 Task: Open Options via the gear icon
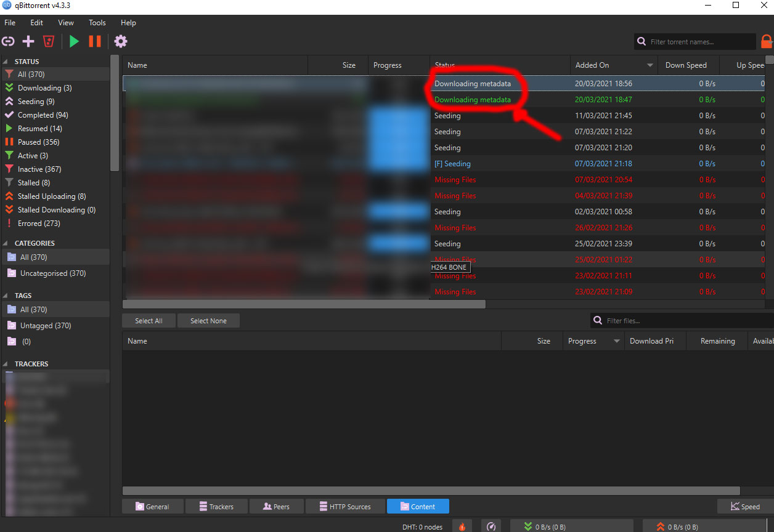tap(121, 41)
